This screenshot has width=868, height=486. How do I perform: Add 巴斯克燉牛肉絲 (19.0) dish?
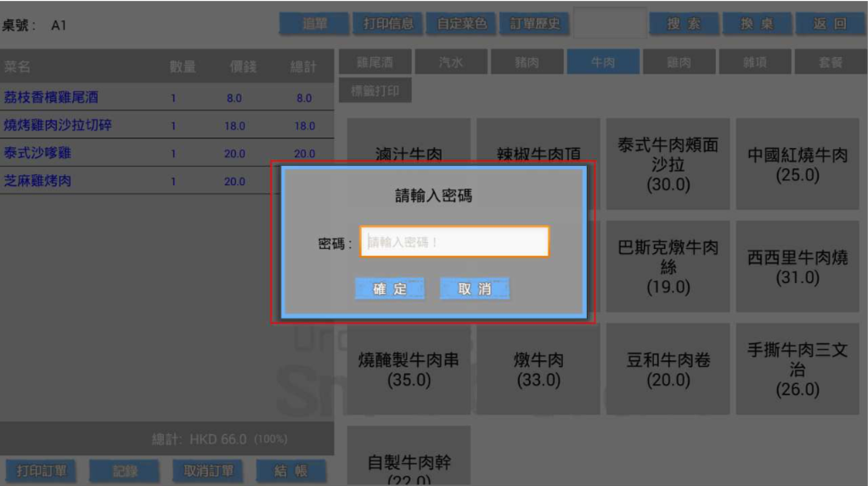coord(668,266)
